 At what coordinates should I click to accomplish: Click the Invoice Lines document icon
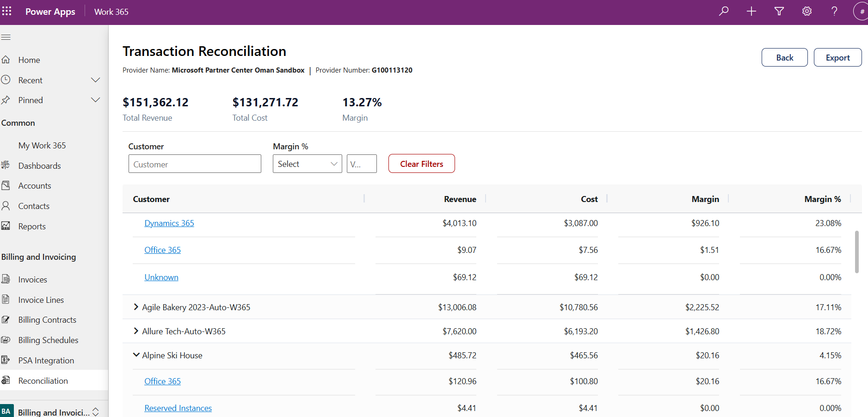(6, 300)
